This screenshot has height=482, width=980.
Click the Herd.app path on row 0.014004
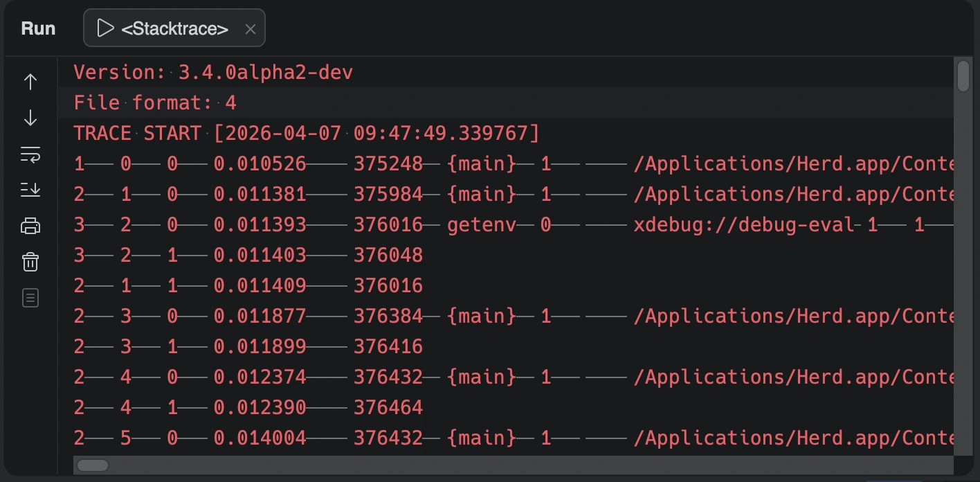coord(794,438)
